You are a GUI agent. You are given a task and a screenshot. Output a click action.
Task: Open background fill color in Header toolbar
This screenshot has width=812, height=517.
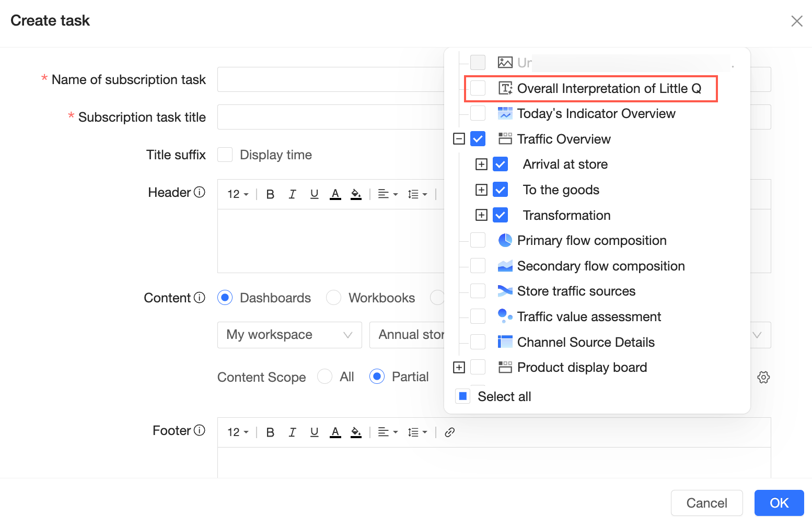(356, 194)
